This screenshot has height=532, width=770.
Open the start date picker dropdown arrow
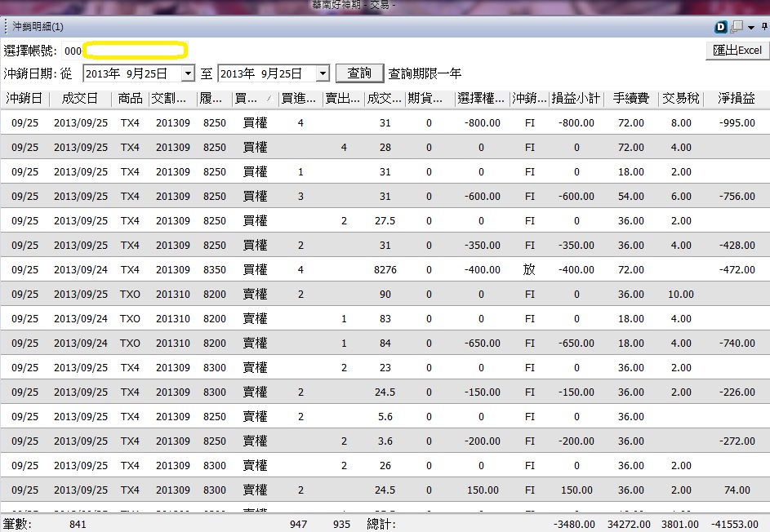tap(188, 73)
